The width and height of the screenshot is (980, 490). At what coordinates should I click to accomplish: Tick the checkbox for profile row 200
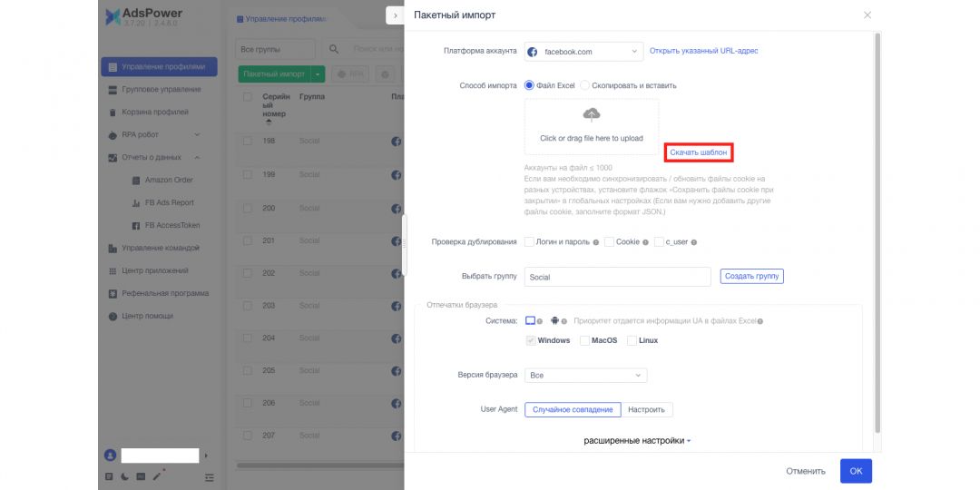pos(248,208)
